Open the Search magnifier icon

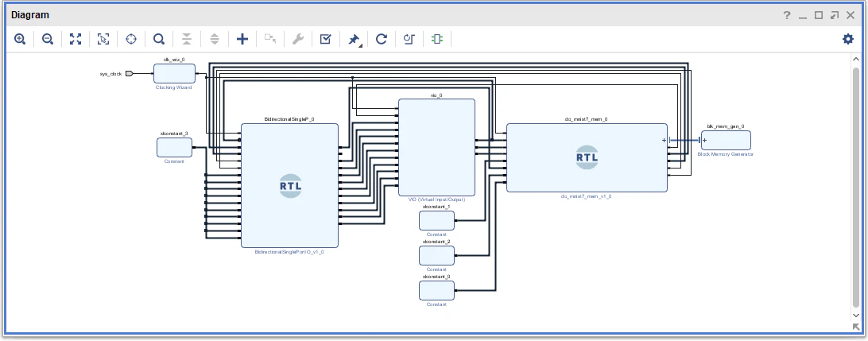(x=159, y=39)
